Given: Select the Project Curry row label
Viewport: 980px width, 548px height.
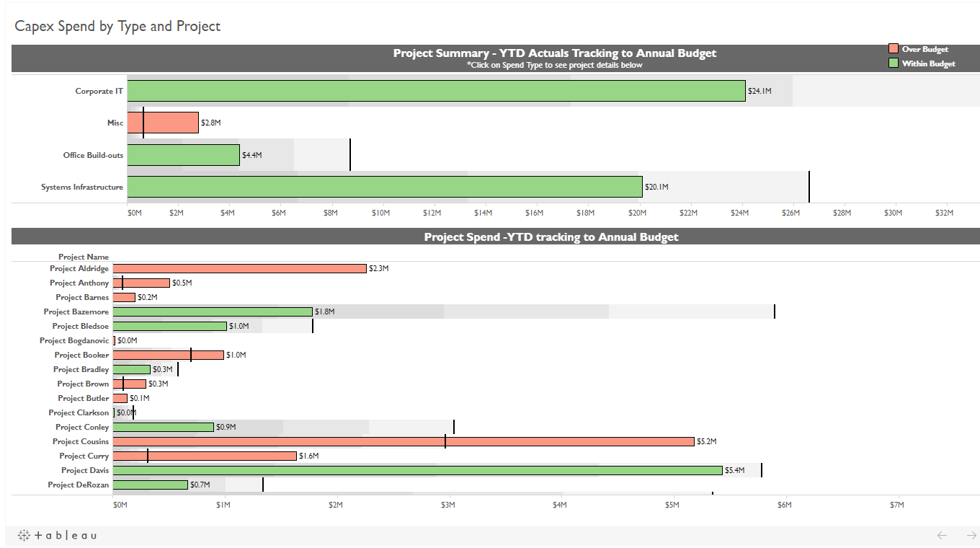Looking at the screenshot, I should tap(84, 456).
